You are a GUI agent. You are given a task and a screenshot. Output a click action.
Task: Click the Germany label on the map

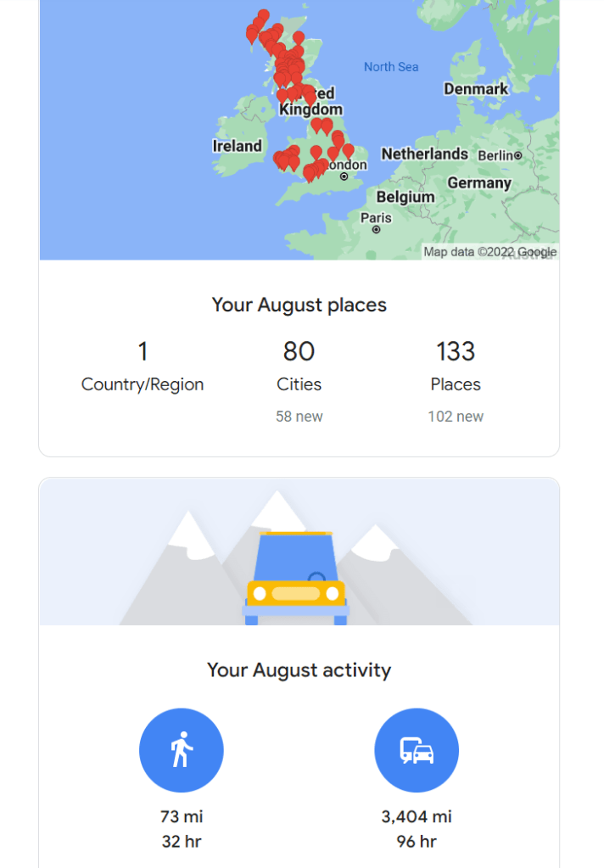479,183
